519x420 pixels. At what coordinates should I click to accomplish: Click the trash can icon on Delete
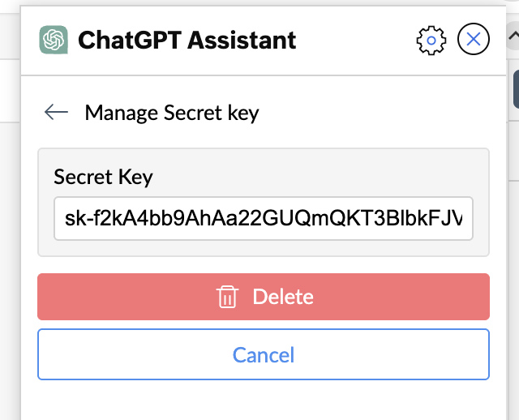pyautogui.click(x=227, y=297)
